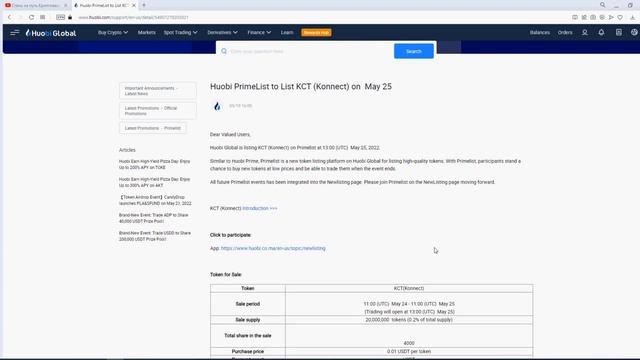Switch to the YouTube browser tab
This screenshot has height=360, width=640.
[x=36, y=5]
